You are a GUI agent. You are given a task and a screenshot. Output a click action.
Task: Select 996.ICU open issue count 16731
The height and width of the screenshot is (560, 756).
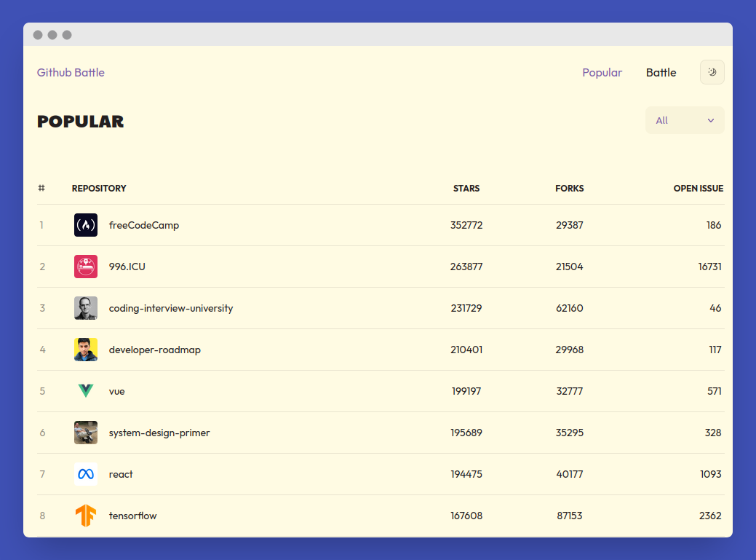pos(709,267)
